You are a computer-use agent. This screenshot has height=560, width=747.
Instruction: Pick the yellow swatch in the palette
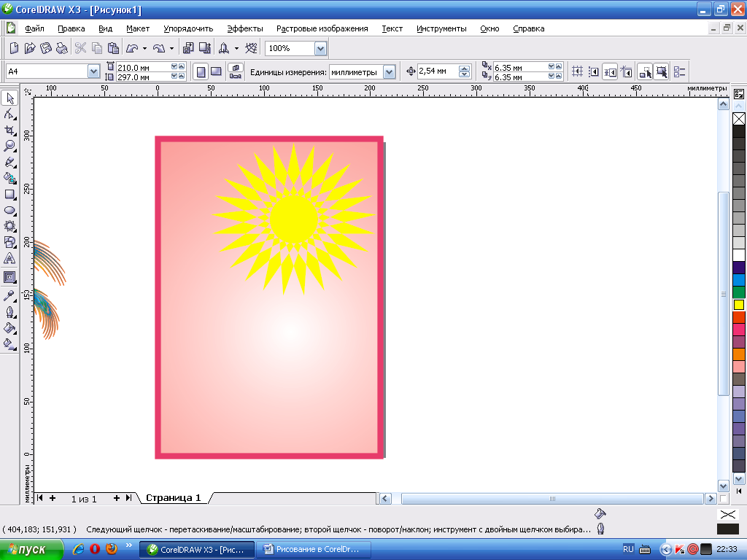738,305
